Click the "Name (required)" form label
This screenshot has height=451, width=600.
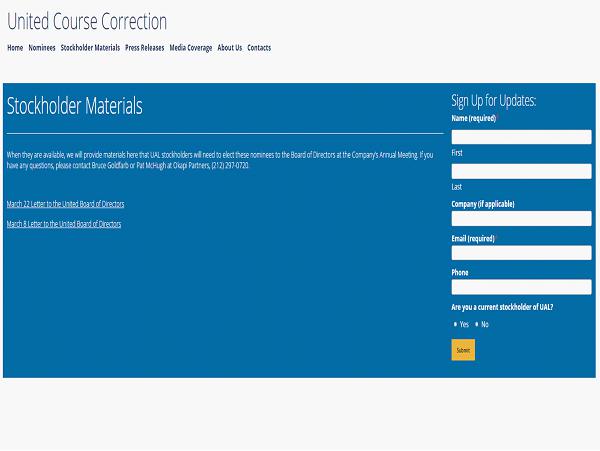coord(474,118)
